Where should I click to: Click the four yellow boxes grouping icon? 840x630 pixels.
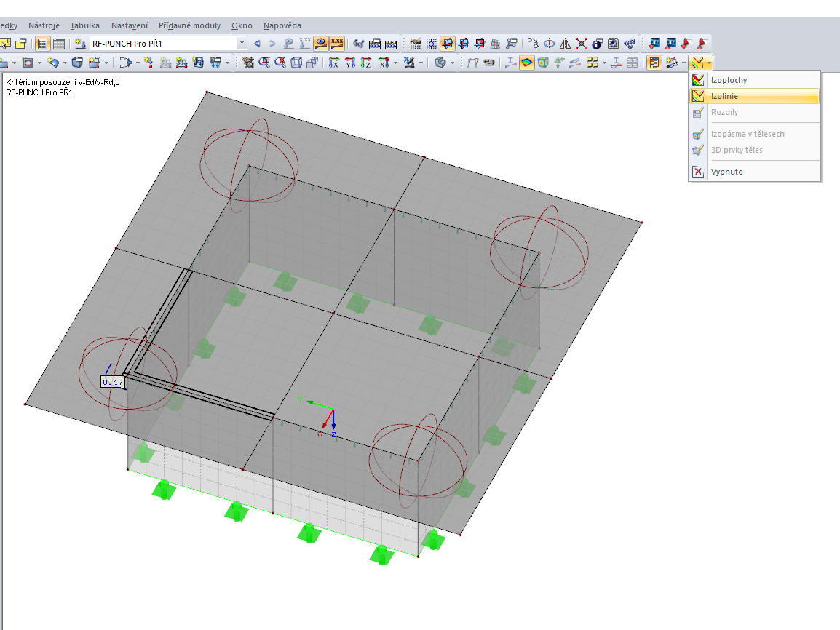592,63
